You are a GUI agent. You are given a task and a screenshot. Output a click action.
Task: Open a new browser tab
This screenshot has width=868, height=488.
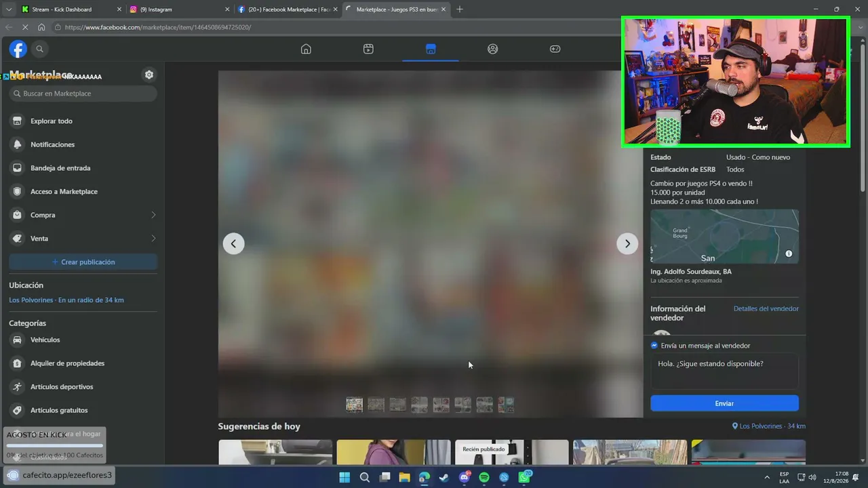coord(460,9)
